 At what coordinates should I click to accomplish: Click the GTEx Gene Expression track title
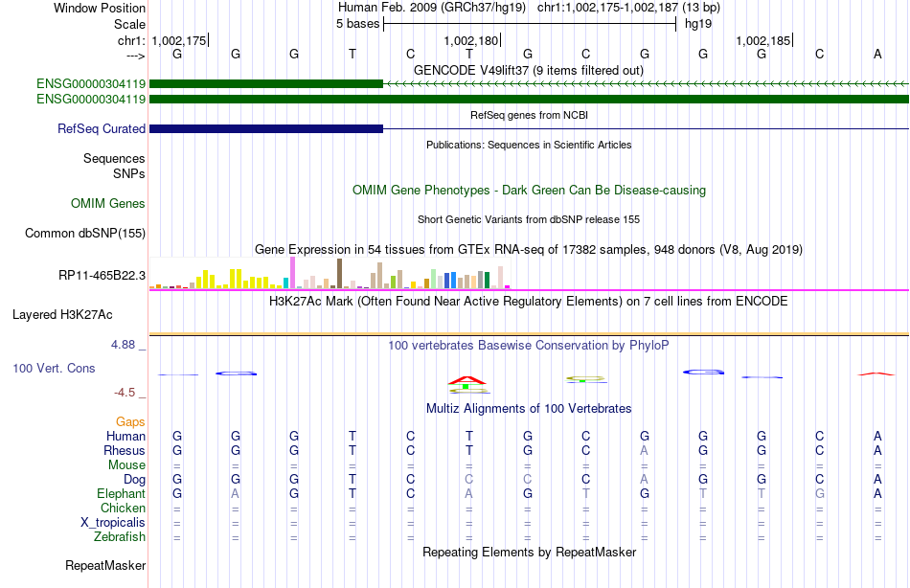coord(529,250)
